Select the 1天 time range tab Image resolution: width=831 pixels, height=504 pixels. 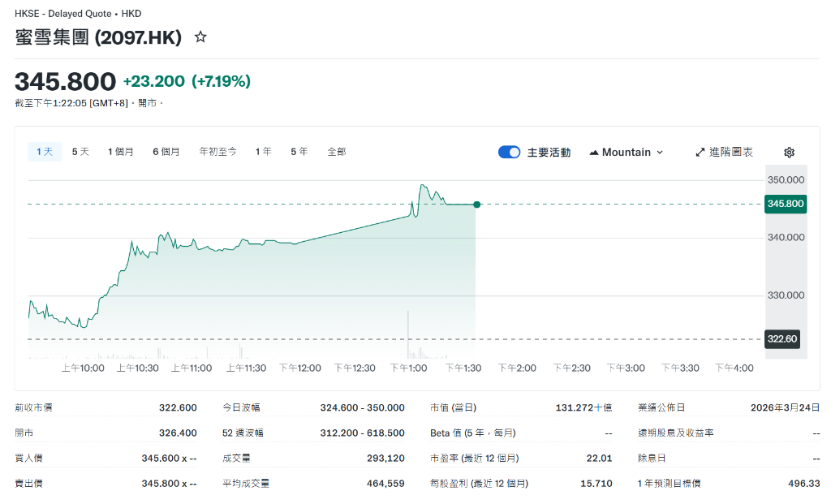pyautogui.click(x=45, y=152)
